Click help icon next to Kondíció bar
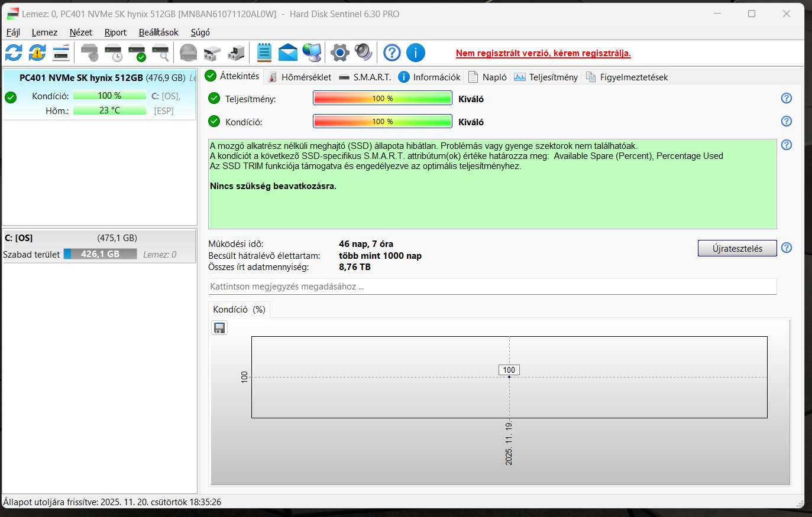 (x=787, y=121)
